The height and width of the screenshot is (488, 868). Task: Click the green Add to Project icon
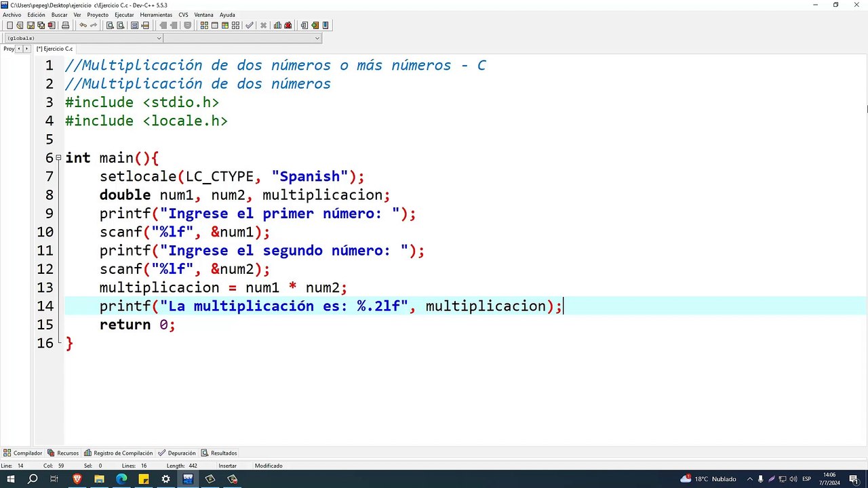pyautogui.click(x=315, y=25)
